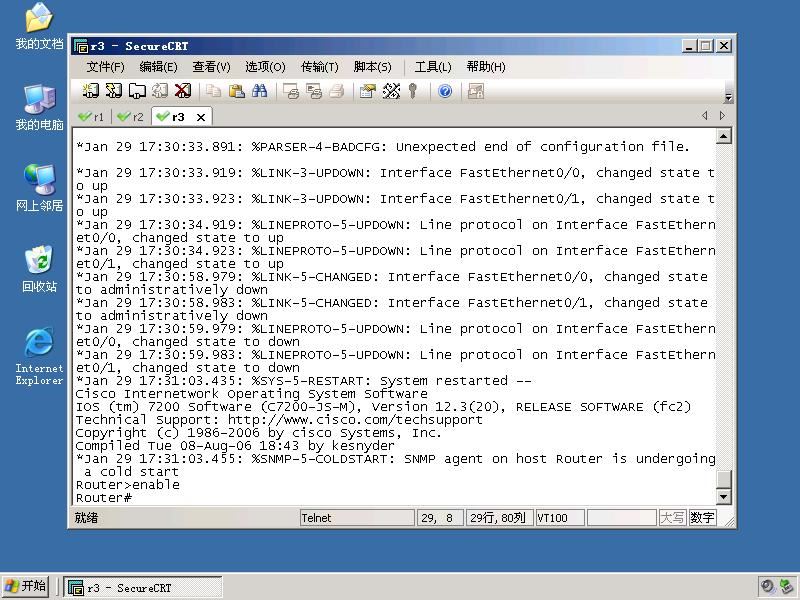Open Keymap Editor tools icon
This screenshot has height=600, width=800.
coord(391,91)
